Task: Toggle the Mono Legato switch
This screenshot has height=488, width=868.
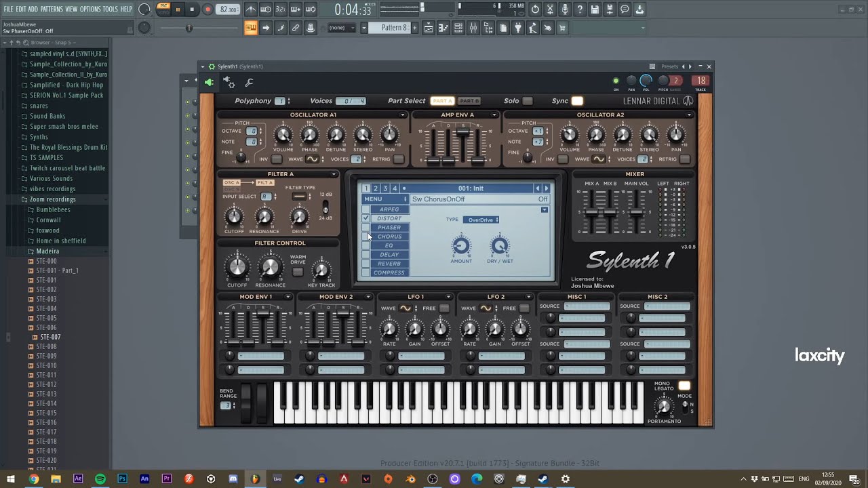Action: (684, 386)
